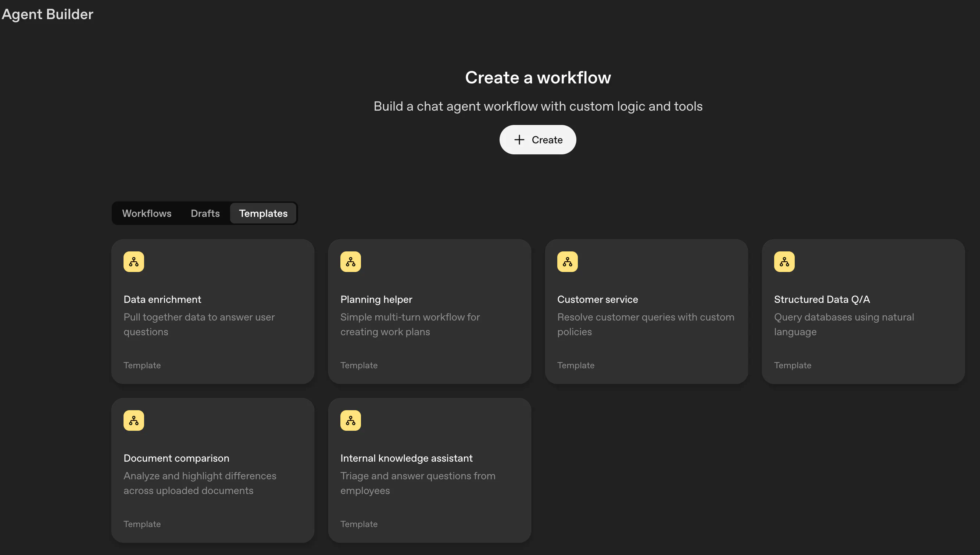The image size is (980, 555).
Task: Open the Structured Data Q/A title
Action: (822, 299)
